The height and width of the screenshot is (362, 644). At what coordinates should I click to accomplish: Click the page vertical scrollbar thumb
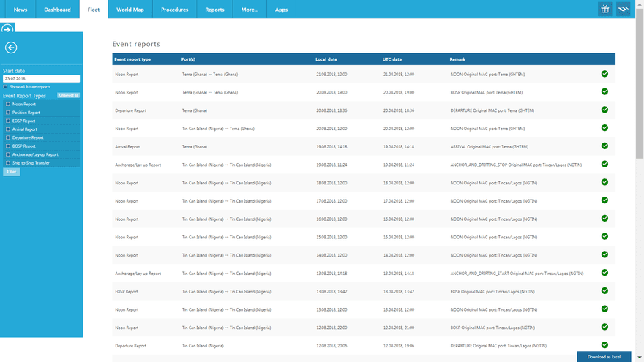coord(640,83)
